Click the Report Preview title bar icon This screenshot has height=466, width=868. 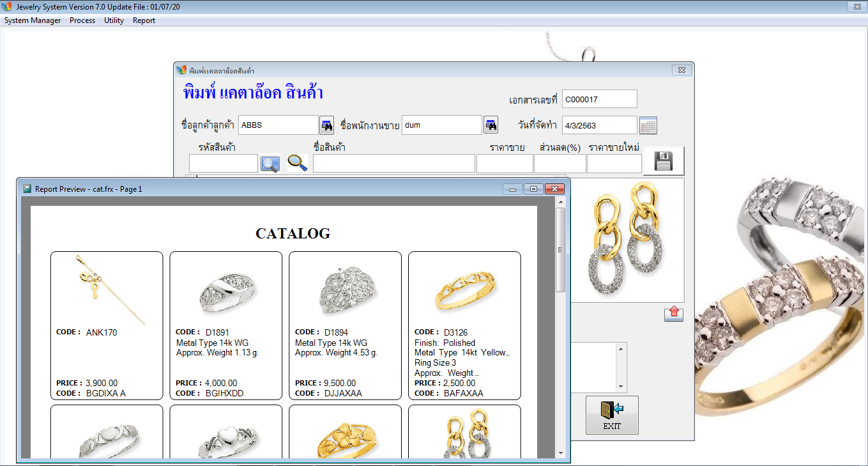pyautogui.click(x=27, y=189)
